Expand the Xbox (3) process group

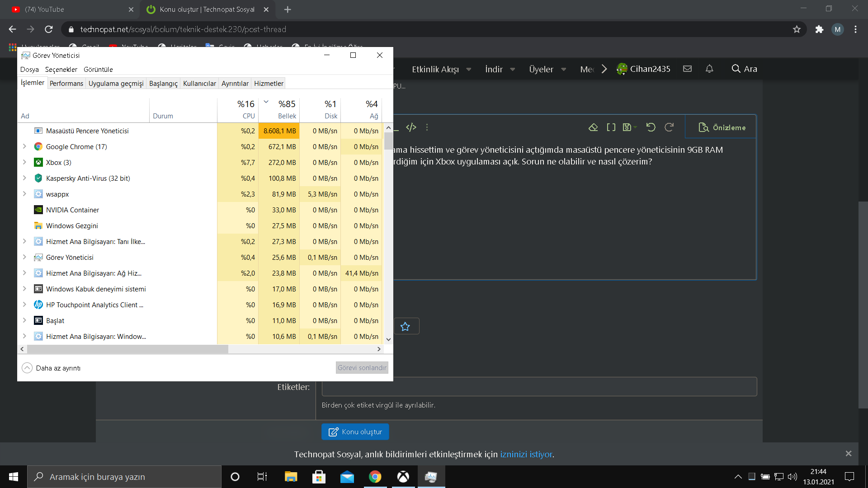coord(24,162)
